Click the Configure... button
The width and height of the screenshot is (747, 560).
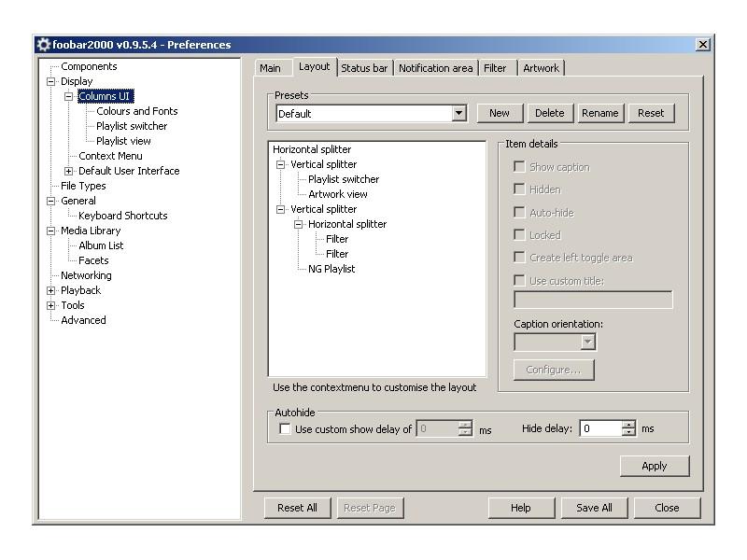coord(554,370)
